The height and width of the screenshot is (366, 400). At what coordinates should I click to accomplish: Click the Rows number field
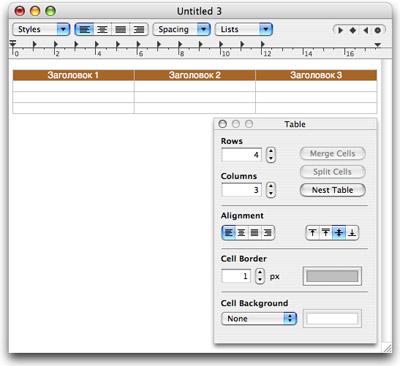(242, 155)
